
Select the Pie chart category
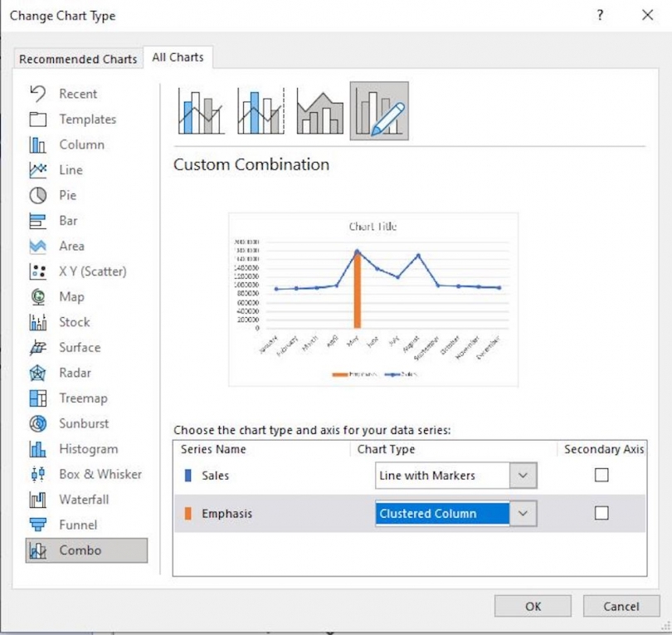71,195
